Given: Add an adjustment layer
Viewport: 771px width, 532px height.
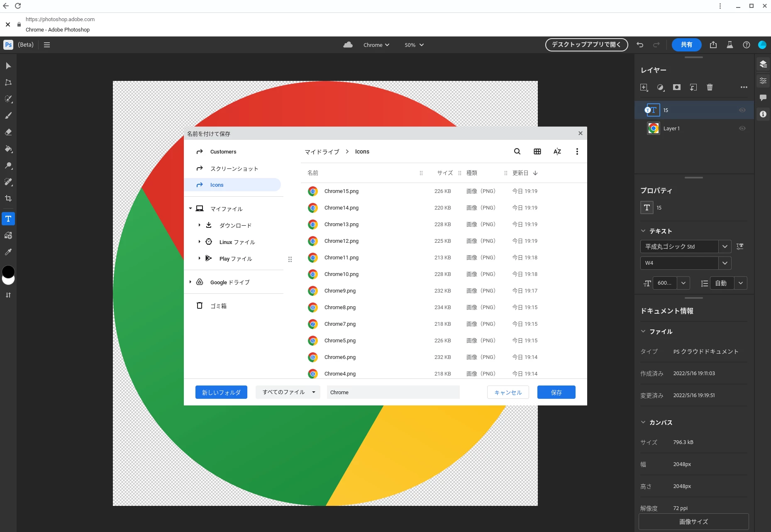Looking at the screenshot, I should (661, 87).
